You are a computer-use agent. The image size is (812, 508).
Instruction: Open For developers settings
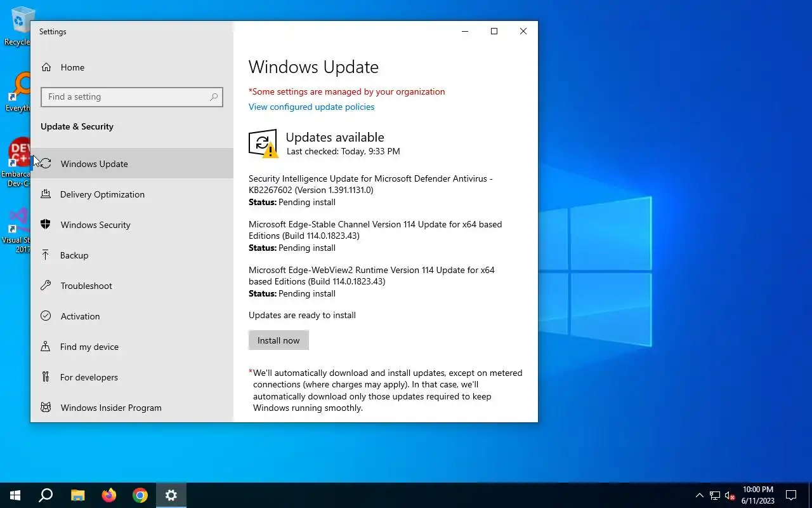132,377
